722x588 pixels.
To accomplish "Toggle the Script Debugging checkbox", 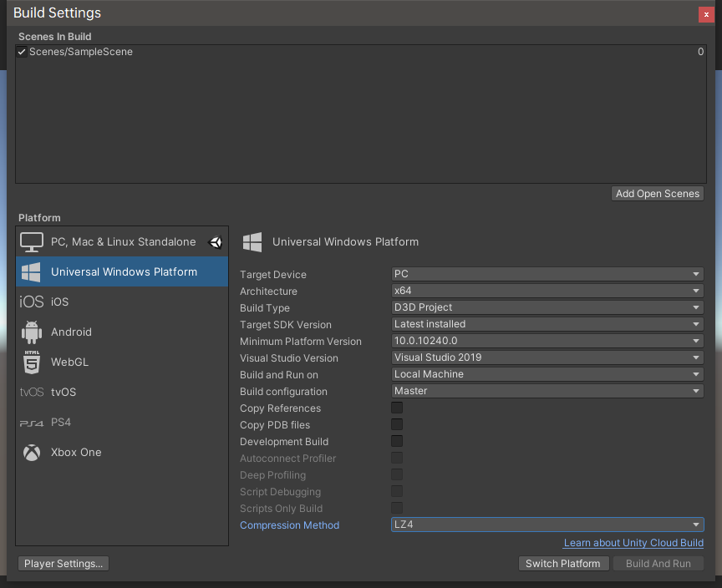I will point(397,491).
